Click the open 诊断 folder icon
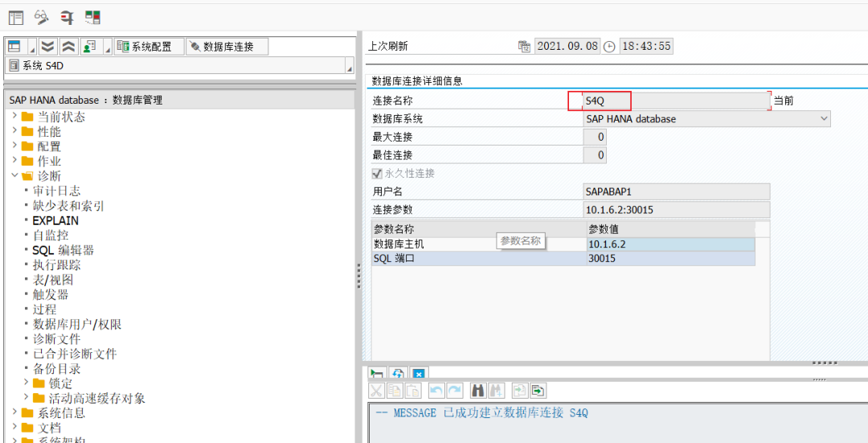The height and width of the screenshot is (443, 868). pyautogui.click(x=27, y=176)
